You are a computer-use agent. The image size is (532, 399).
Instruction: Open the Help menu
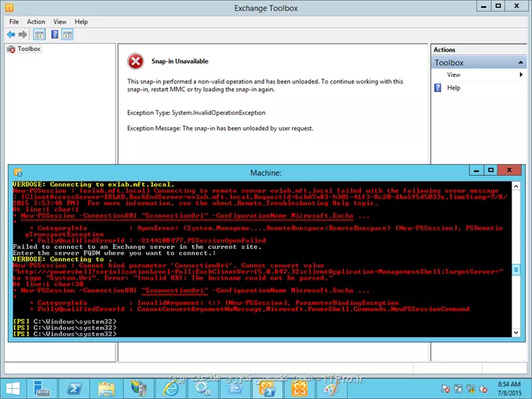(81, 22)
